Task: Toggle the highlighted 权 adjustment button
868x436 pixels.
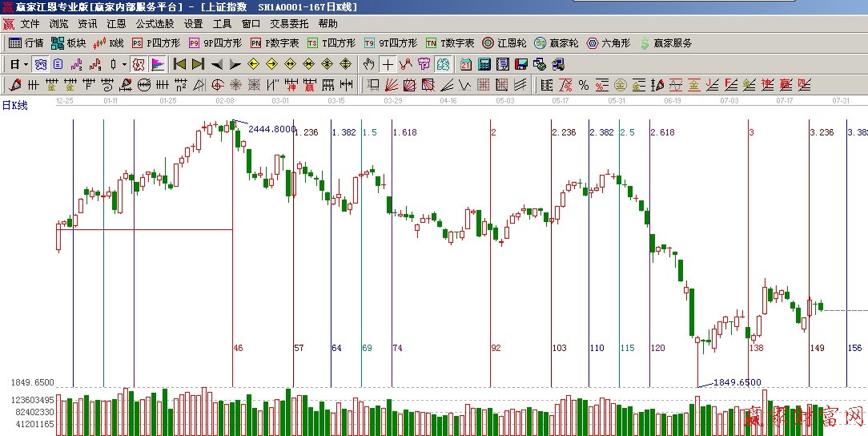Action: [139, 64]
